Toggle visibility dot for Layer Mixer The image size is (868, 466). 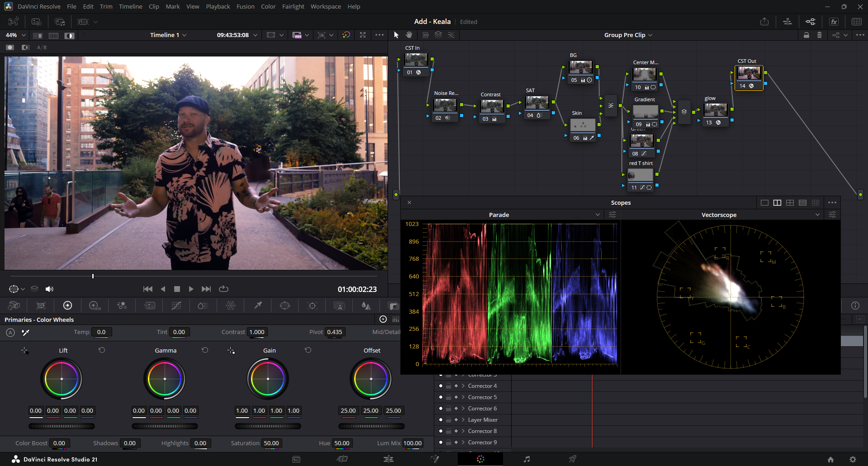tap(441, 420)
